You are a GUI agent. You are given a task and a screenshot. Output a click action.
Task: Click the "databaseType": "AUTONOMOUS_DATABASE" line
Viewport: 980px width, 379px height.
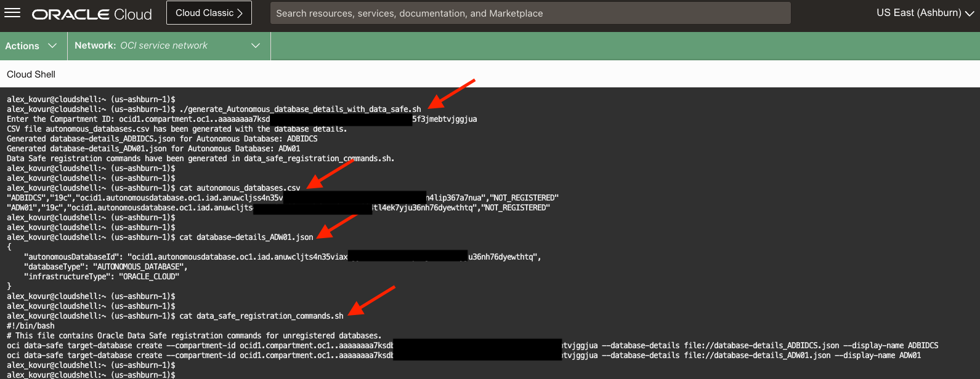106,267
